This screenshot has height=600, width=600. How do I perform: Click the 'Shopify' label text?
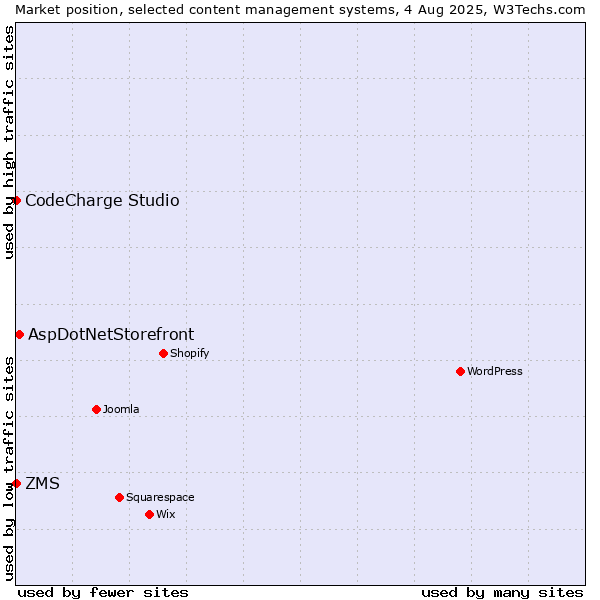click(189, 353)
